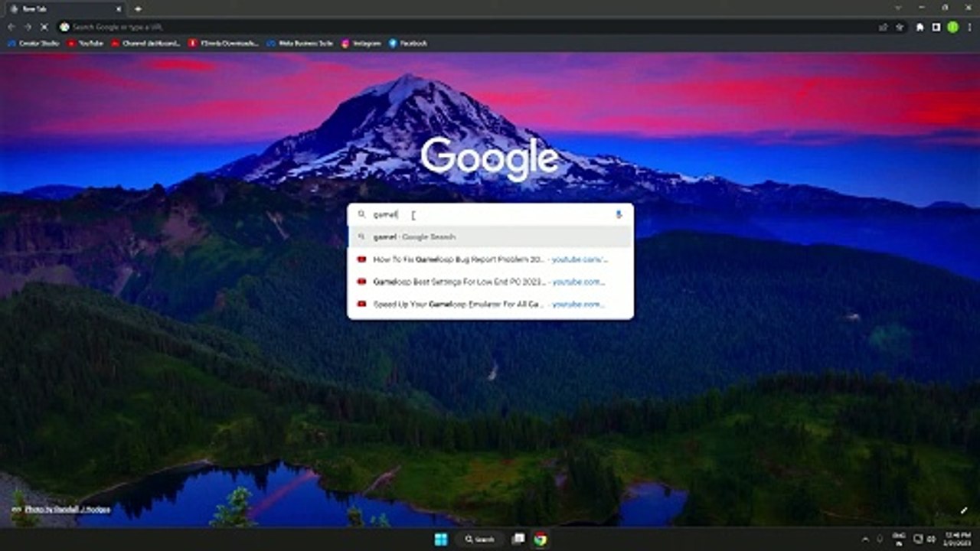
Task: Open the Extensions puzzle icon
Action: tap(920, 27)
